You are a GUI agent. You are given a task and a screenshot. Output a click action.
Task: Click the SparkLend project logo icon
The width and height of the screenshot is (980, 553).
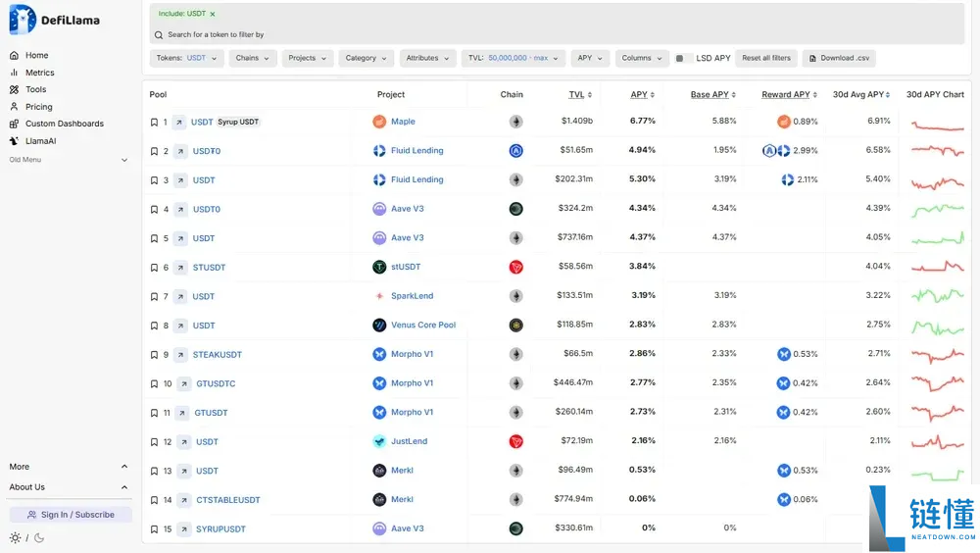pos(379,296)
